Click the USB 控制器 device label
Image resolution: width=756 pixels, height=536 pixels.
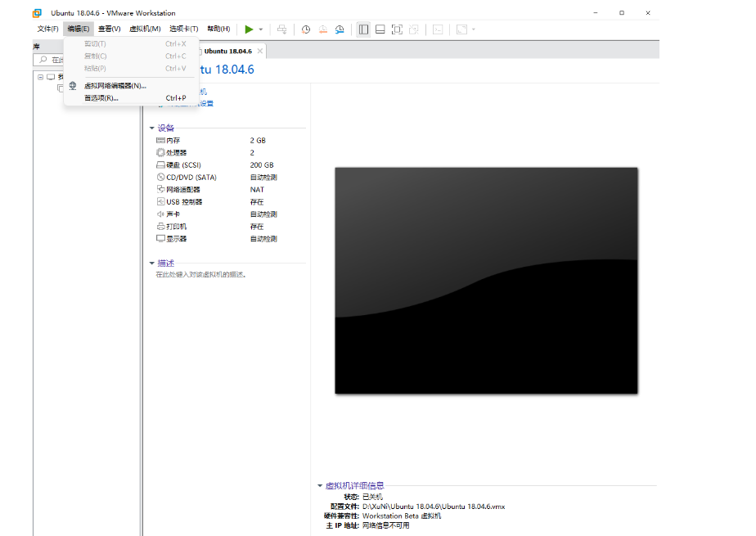[x=184, y=202]
